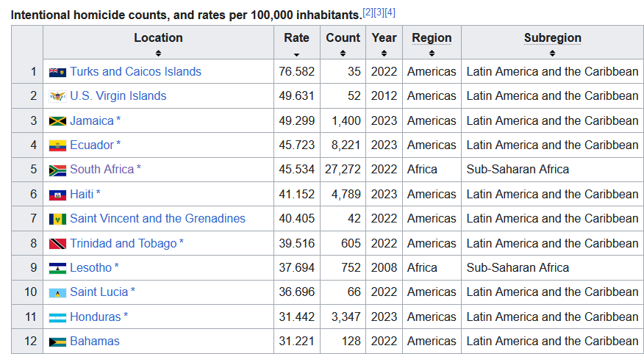Select the rate value 76.582
Viewport: 644px width, 354px height.
coord(296,71)
